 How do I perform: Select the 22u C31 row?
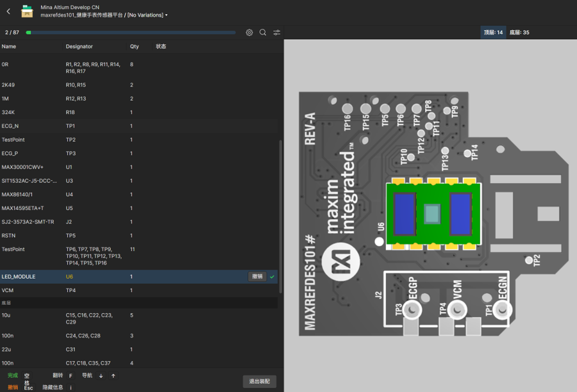(138, 349)
